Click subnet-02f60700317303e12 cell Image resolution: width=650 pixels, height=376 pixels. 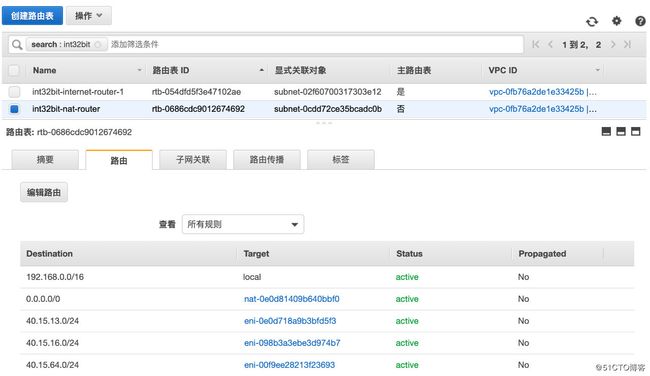tap(327, 92)
